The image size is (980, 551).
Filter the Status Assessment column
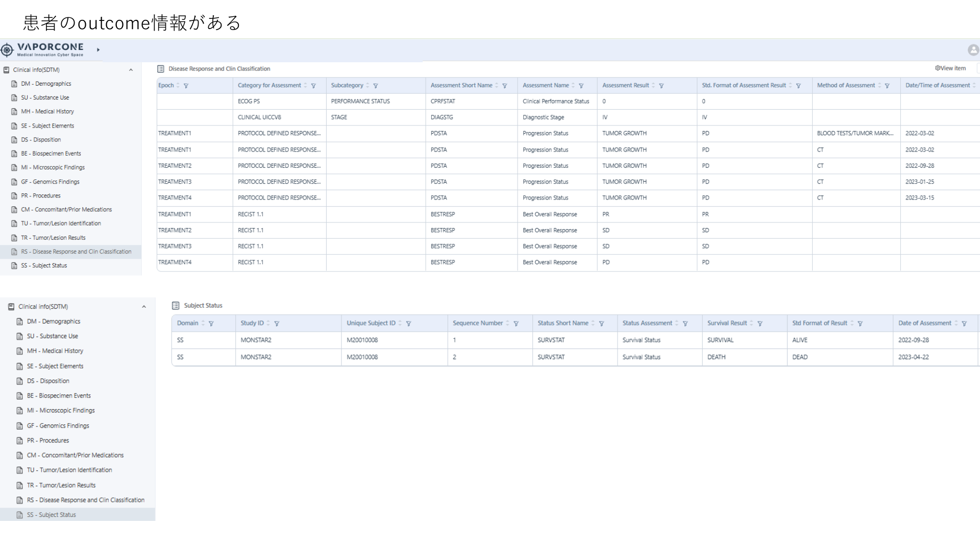(685, 323)
